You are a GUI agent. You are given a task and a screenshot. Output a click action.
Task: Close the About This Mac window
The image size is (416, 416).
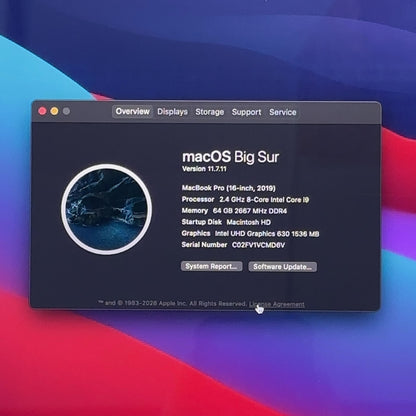(42, 111)
